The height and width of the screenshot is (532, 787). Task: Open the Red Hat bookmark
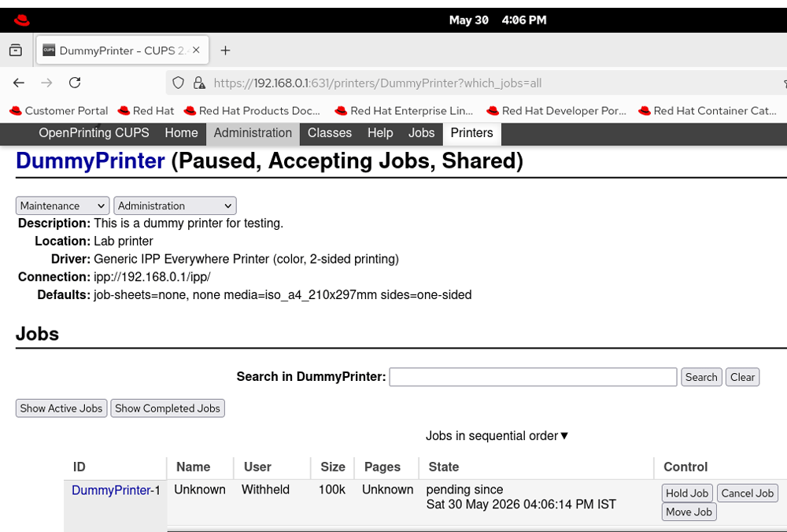[146, 111]
